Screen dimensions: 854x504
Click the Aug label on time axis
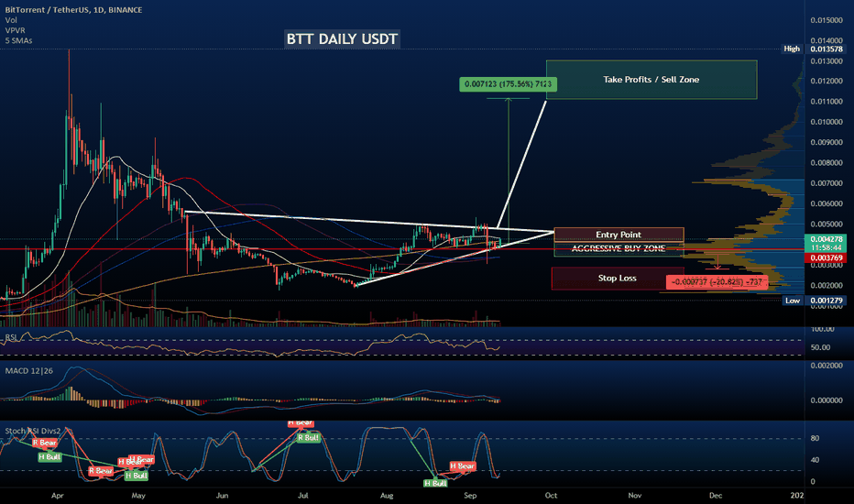(386, 495)
